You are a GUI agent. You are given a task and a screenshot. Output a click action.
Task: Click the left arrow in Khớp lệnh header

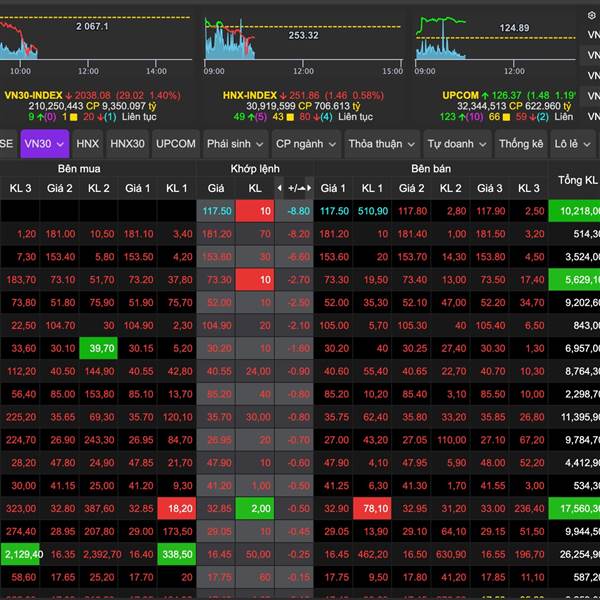click(x=281, y=188)
